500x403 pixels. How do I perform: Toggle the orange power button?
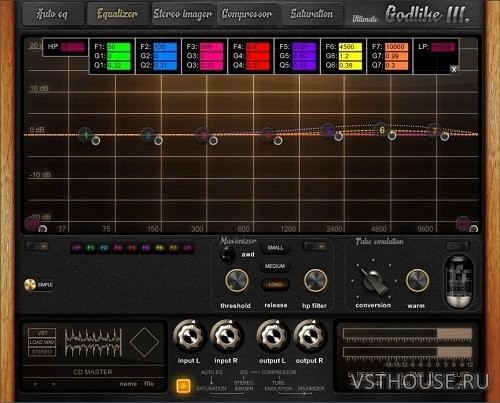click(183, 385)
